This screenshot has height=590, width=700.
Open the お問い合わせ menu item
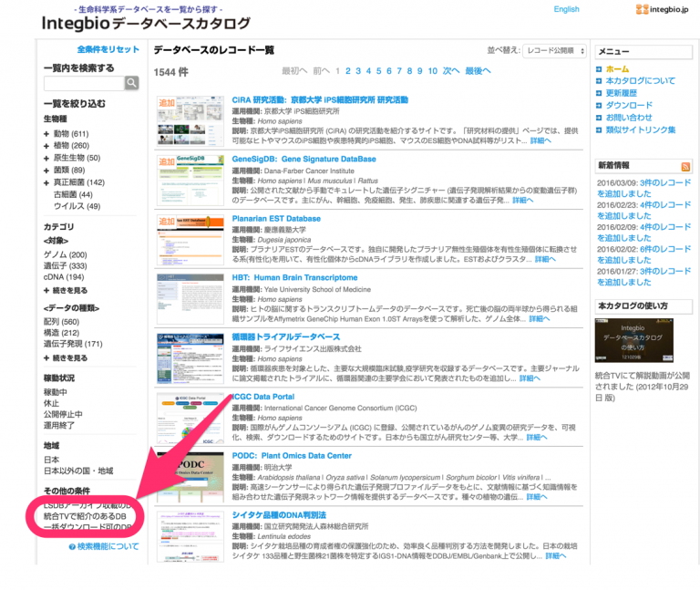pos(629,118)
